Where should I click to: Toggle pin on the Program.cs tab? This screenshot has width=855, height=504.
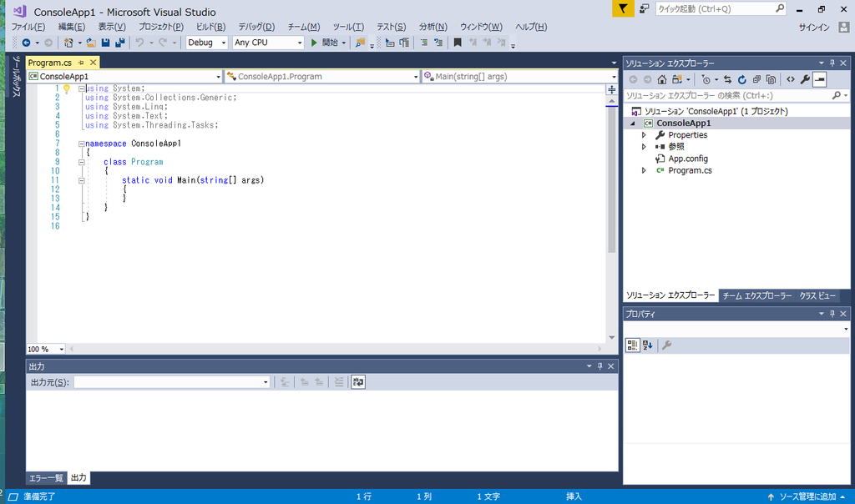81,63
